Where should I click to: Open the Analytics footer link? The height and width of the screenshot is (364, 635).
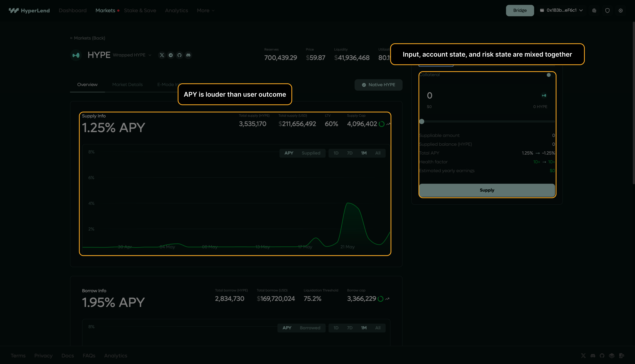coord(116,356)
